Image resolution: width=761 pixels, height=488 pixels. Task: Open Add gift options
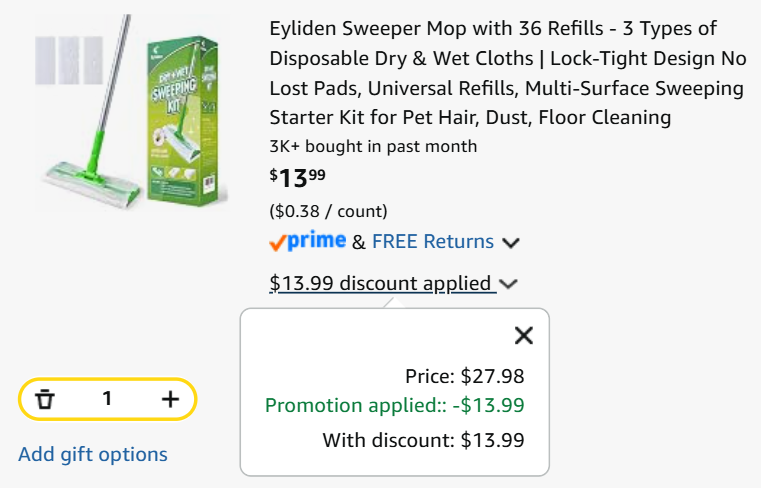(x=93, y=454)
